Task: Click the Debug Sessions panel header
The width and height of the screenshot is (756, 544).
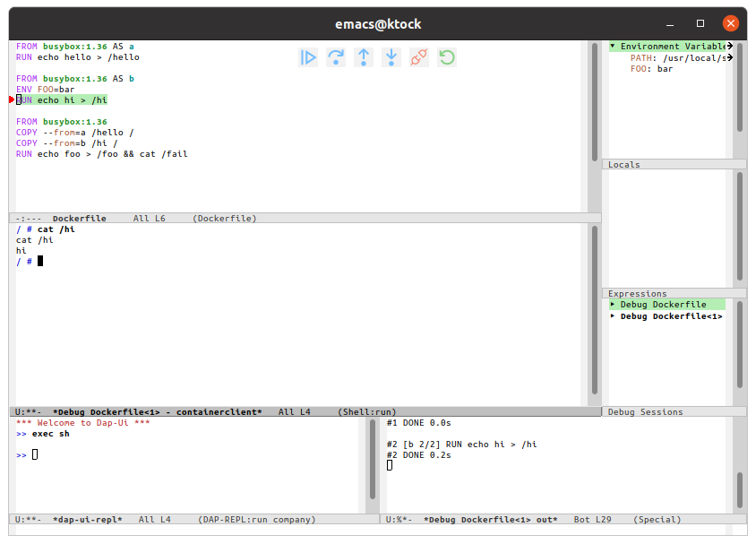Action: click(x=645, y=412)
